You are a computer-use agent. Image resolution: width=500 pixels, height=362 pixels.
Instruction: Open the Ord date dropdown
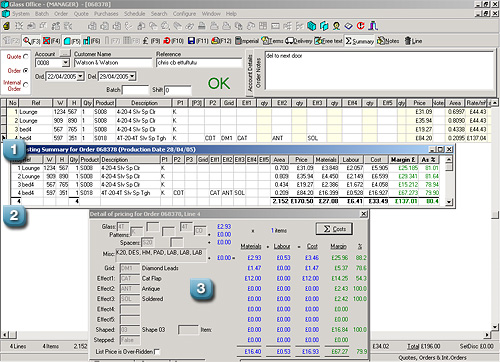pyautogui.click(x=80, y=76)
